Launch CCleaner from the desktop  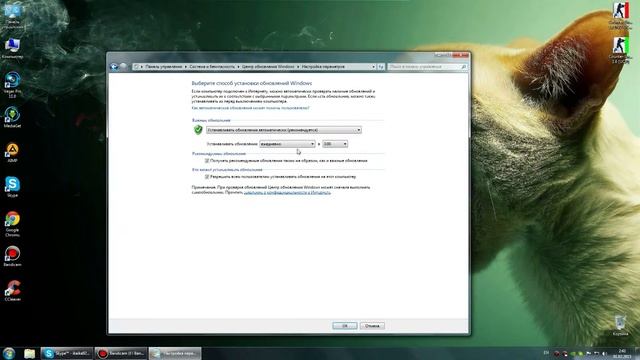[x=12, y=291]
